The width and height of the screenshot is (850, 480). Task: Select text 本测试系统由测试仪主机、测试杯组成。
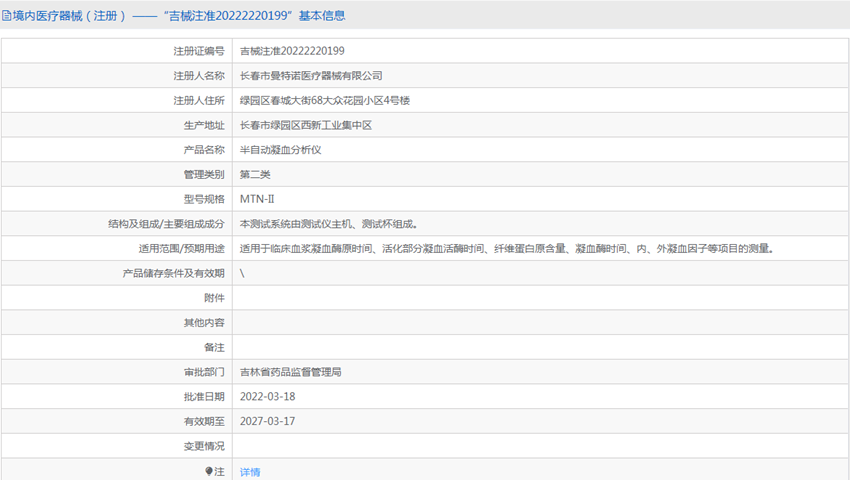click(329, 224)
